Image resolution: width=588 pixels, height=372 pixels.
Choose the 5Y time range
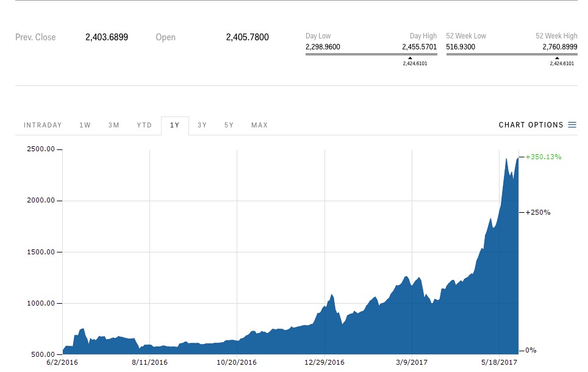point(229,126)
